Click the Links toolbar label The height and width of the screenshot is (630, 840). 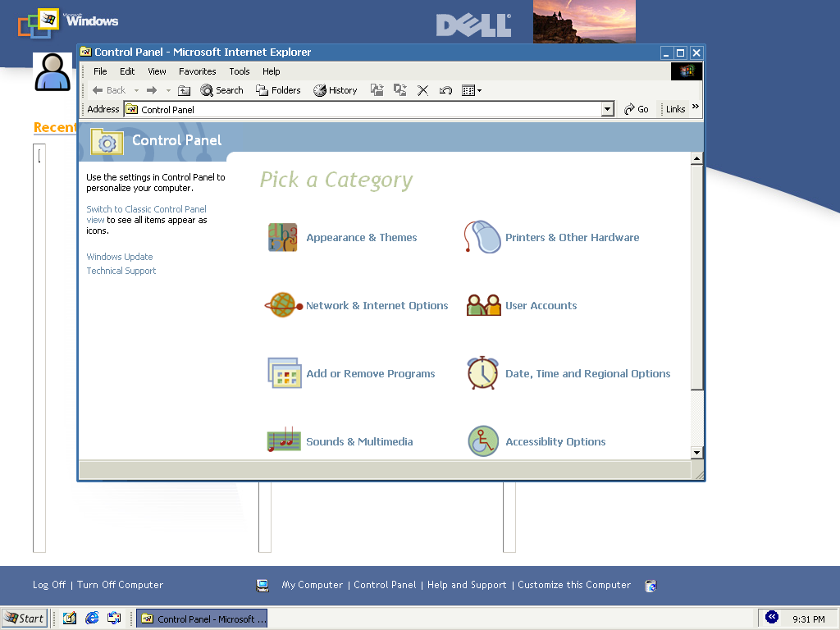click(676, 109)
